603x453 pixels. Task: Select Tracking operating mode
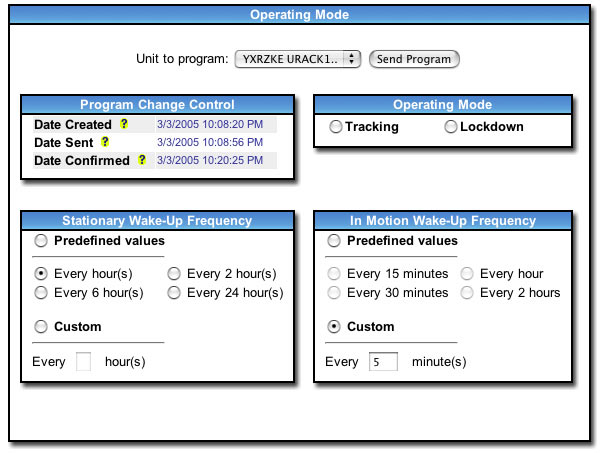click(x=336, y=127)
